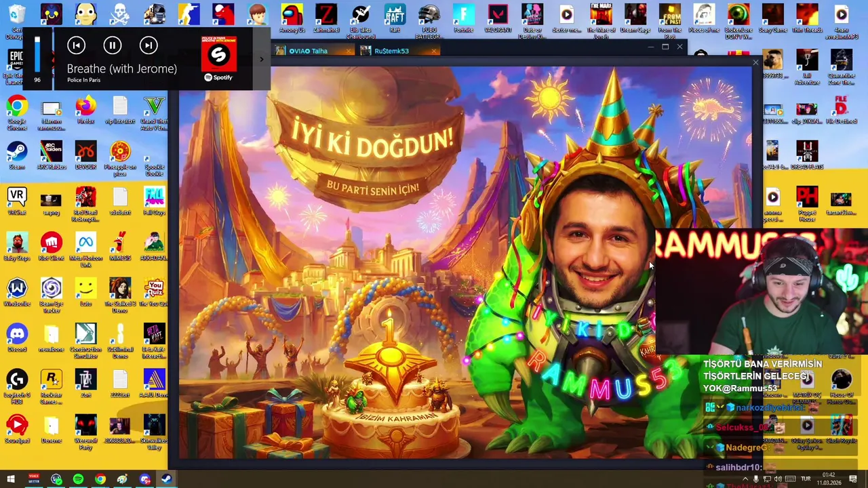
Task: Open DEVOUR desktop shortcut
Action: pos(85,156)
